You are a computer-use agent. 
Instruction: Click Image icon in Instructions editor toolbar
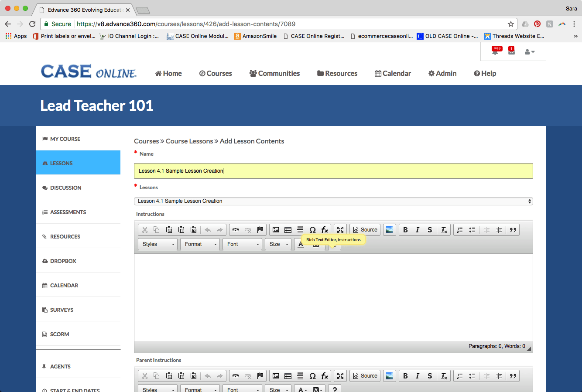[276, 230]
